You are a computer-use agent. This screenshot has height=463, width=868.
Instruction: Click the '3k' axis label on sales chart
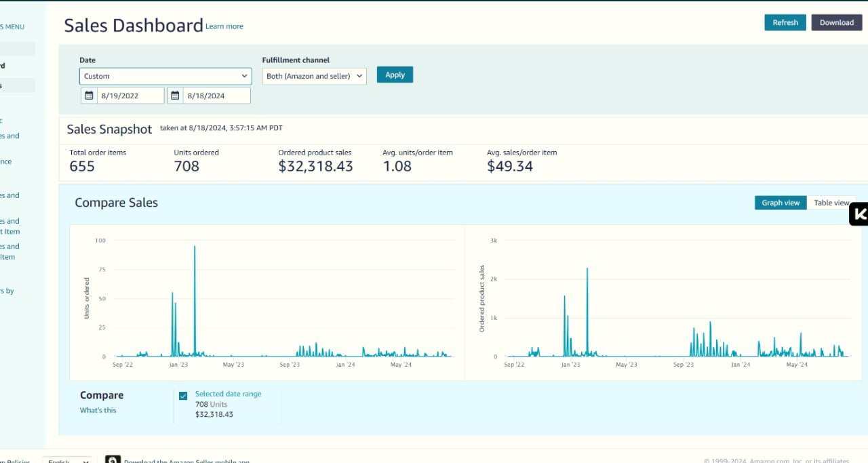click(494, 241)
